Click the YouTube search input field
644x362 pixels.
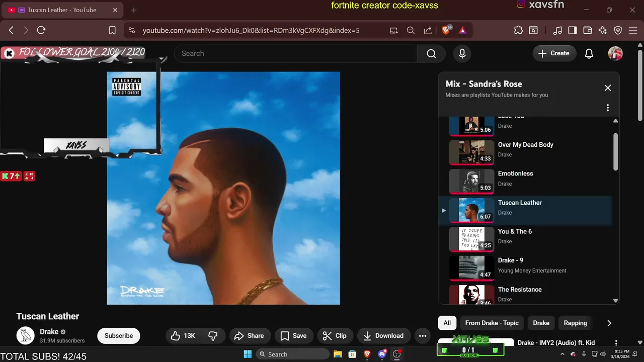coord(295,53)
